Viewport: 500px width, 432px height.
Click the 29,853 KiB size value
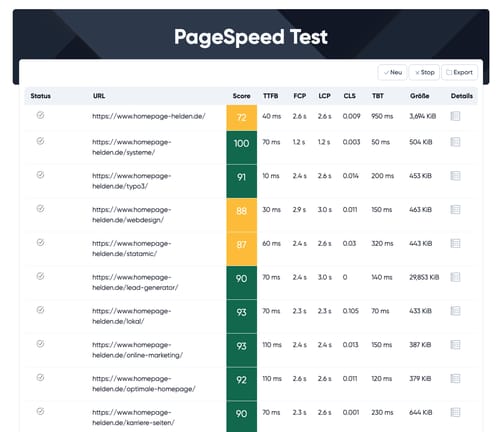click(x=424, y=277)
